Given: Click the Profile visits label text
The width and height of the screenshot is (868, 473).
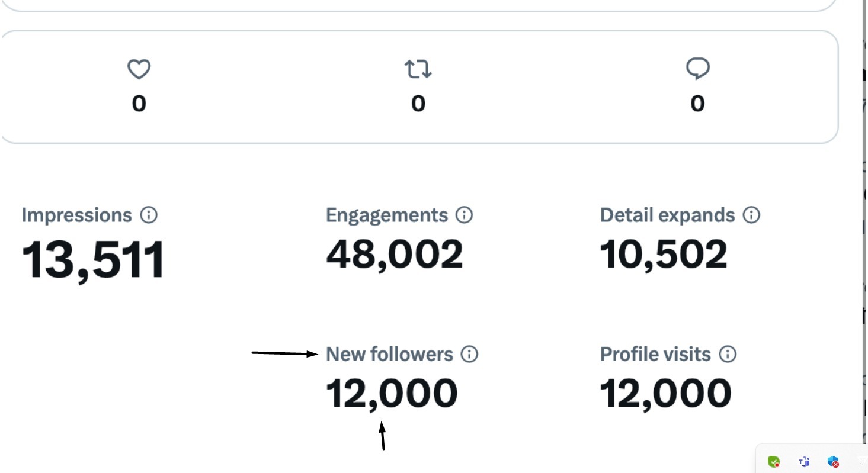Looking at the screenshot, I should tap(655, 355).
